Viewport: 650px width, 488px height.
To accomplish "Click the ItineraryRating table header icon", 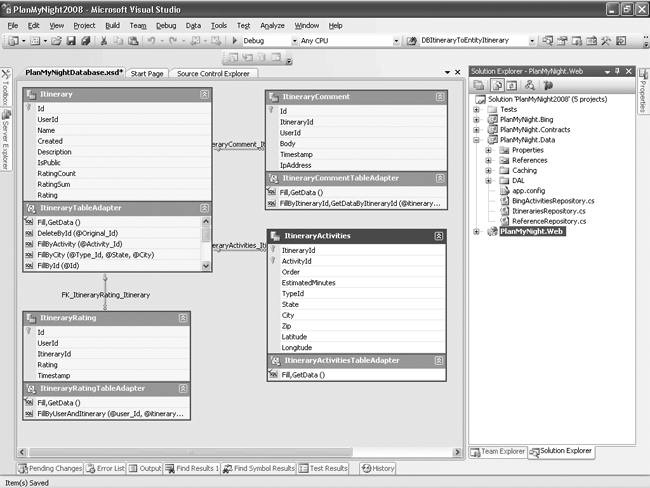I will point(32,318).
